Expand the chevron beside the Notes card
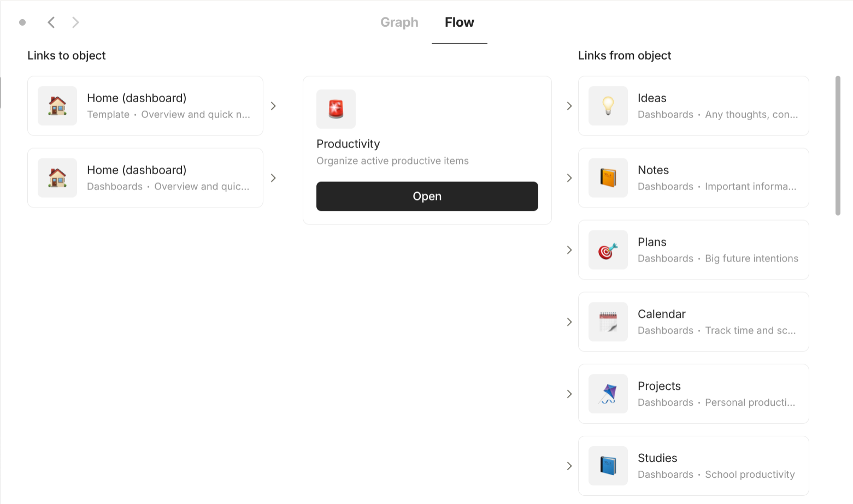Image resolution: width=853 pixels, height=504 pixels. 569,178
